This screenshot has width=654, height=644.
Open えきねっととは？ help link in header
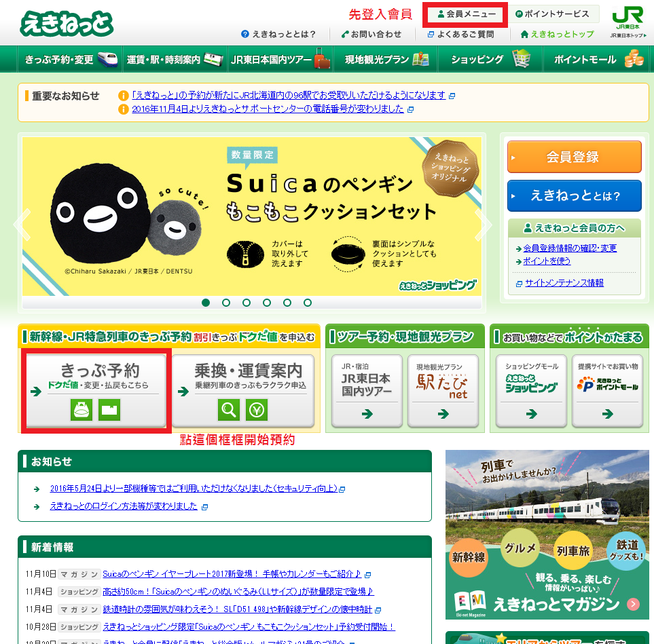click(278, 34)
